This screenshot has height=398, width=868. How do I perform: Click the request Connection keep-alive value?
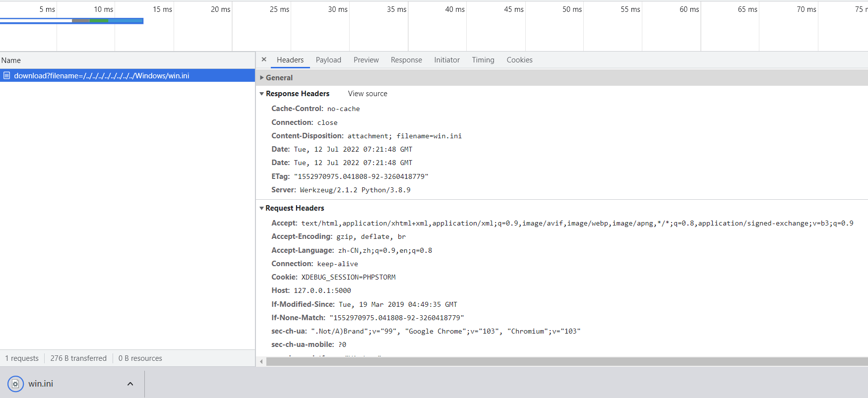click(338, 264)
